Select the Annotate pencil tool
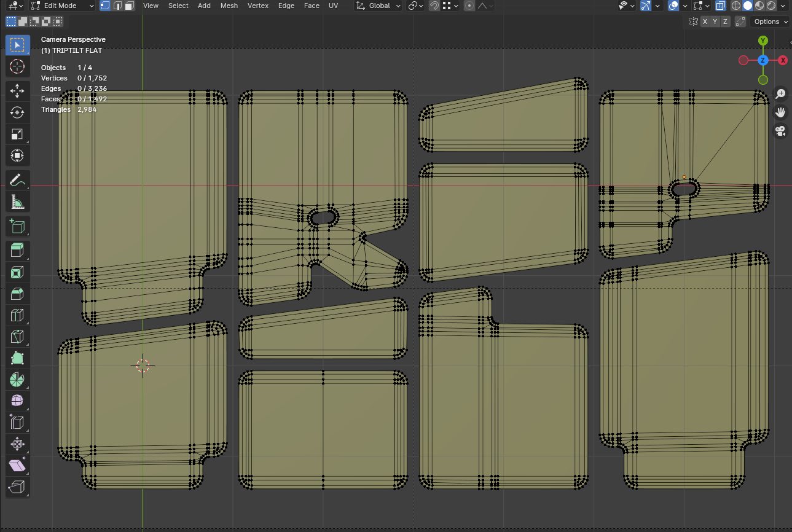This screenshot has height=532, width=792. (17, 180)
